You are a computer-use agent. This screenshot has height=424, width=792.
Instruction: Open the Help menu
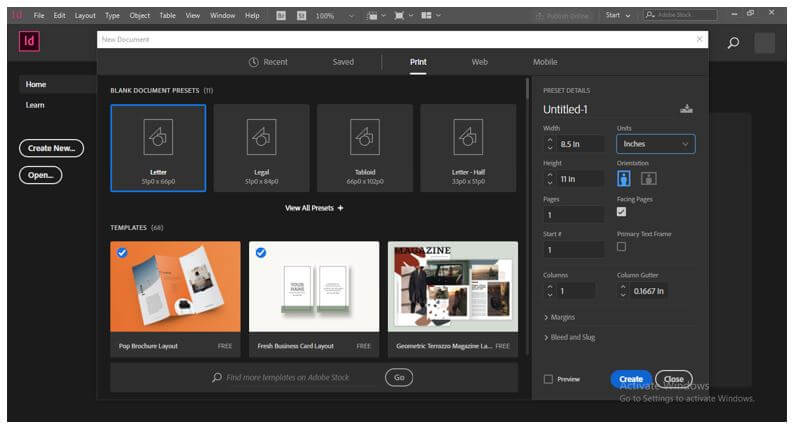(252, 16)
